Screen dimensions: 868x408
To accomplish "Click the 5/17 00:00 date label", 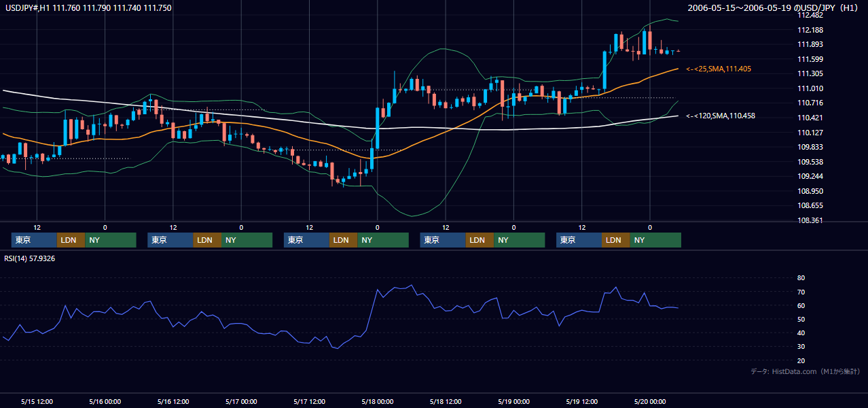I will (241, 402).
